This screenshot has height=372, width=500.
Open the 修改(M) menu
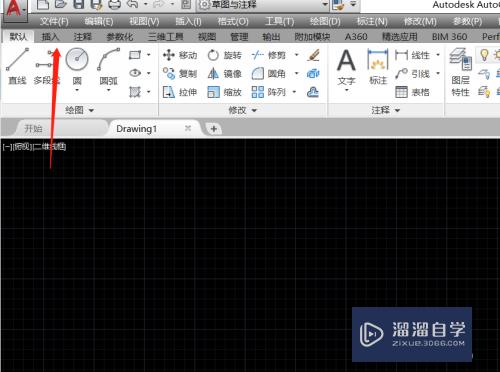coord(420,22)
